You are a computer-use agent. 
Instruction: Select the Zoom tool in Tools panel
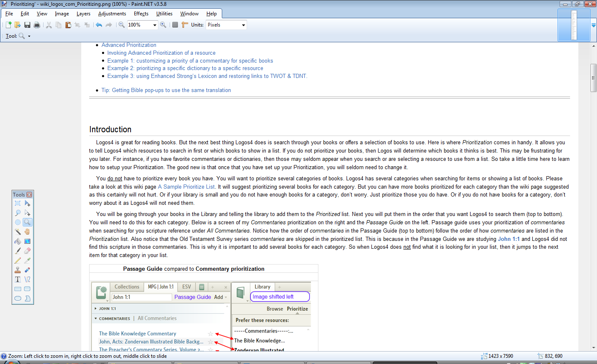point(27,222)
